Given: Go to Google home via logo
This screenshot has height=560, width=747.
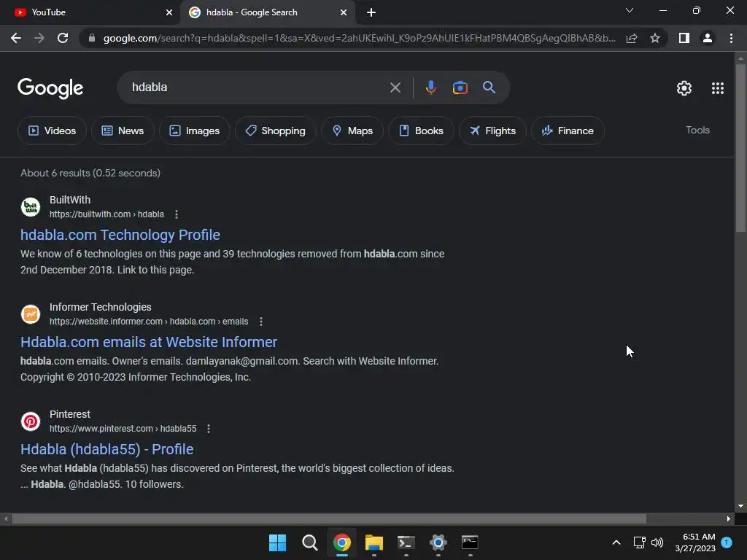Looking at the screenshot, I should pyautogui.click(x=50, y=88).
